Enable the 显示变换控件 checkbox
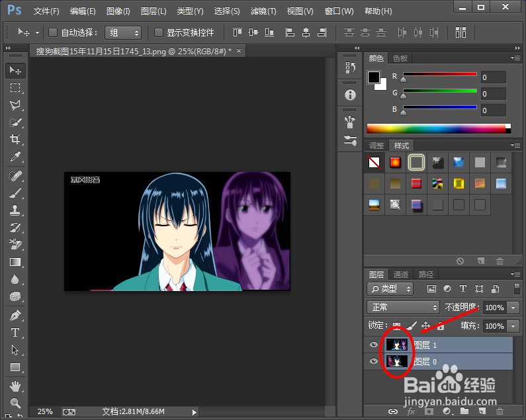The width and height of the screenshot is (526, 420). (158, 32)
